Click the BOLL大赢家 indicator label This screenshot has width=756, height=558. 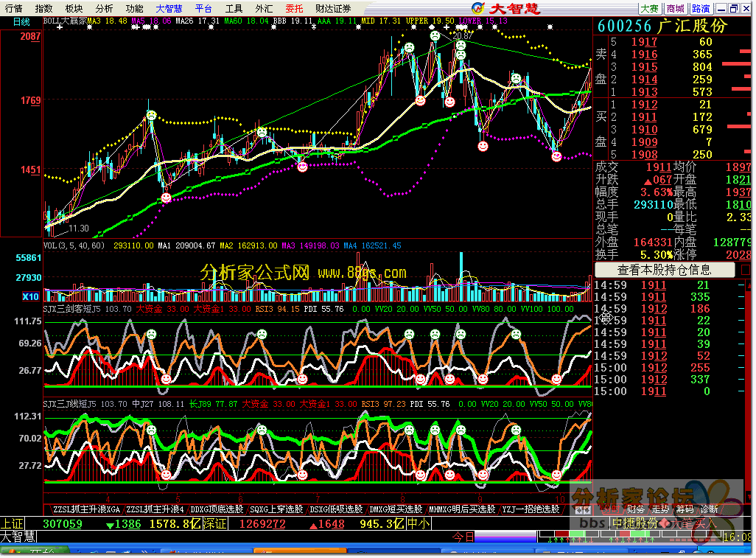[x=65, y=21]
